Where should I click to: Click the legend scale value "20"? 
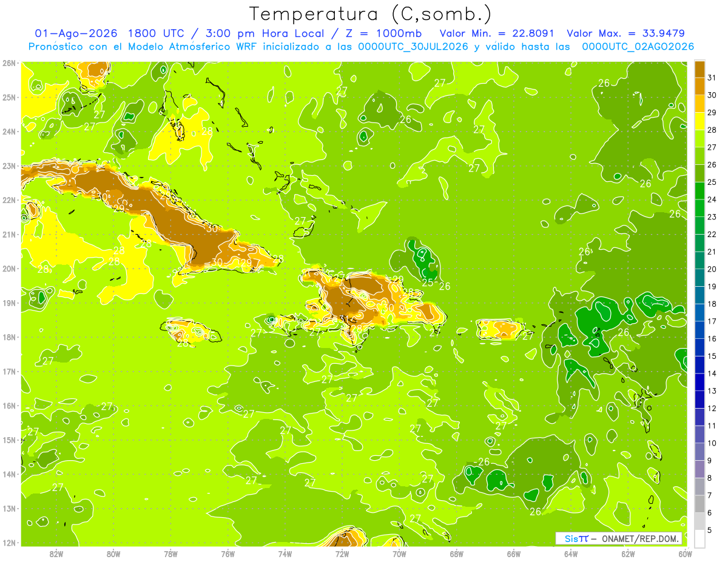coord(712,269)
